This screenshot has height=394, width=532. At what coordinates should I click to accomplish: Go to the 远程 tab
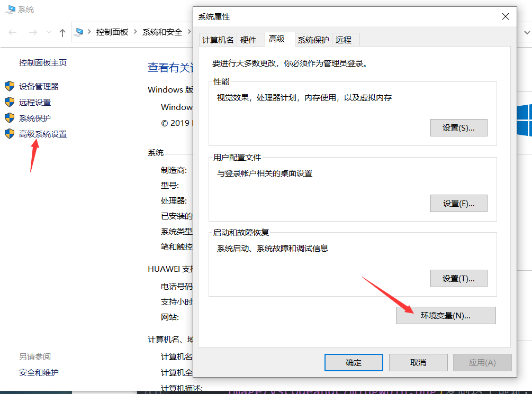tap(344, 40)
